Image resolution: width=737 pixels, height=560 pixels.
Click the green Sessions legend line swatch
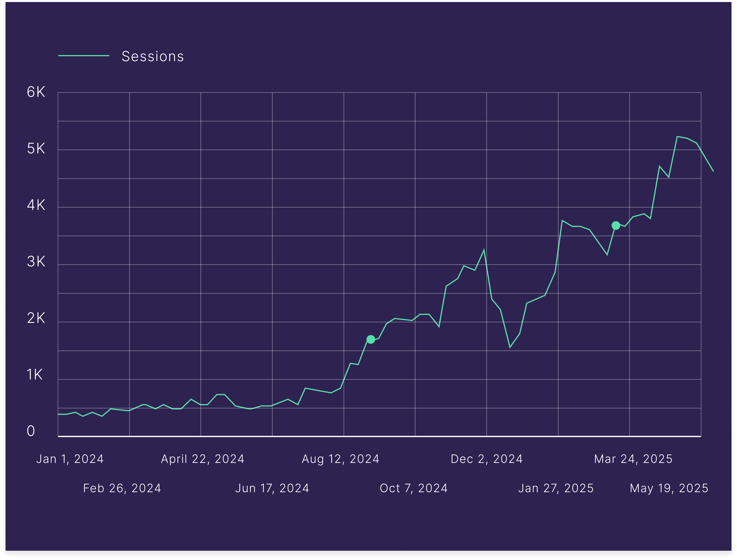point(84,56)
